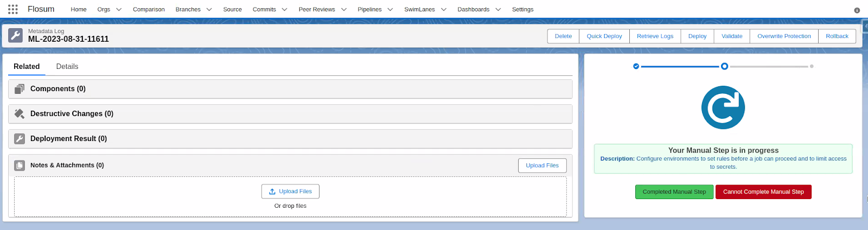Click Upload Files in the drop zone
Viewport: 868px width, 230px height.
coord(290,191)
